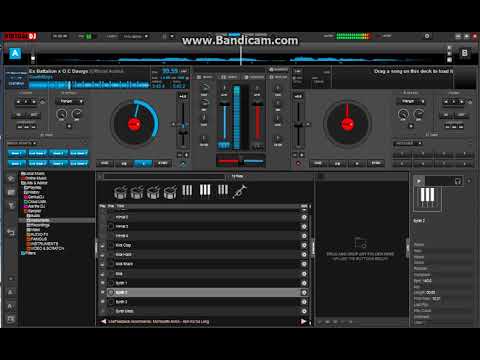
Task: Collapse sideview with its left edge handle
Action: (313, 248)
